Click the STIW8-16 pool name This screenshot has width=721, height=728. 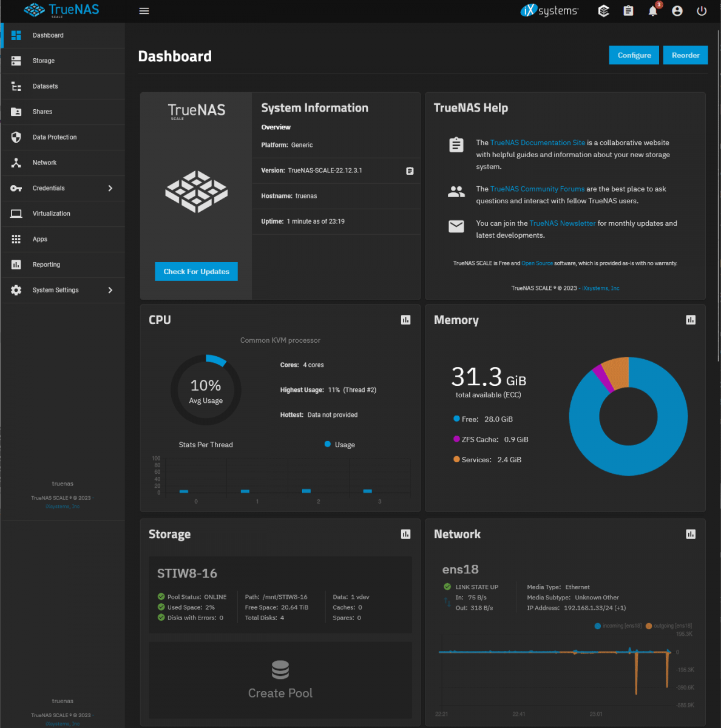pyautogui.click(x=187, y=573)
